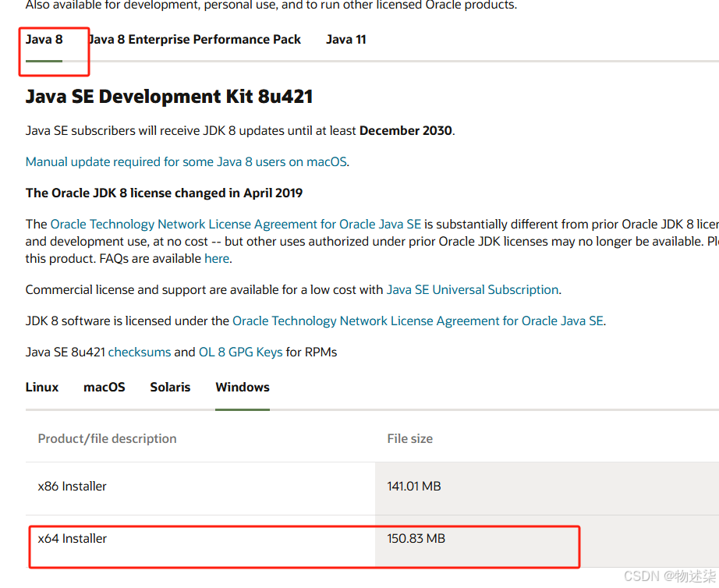Switch to Java 8 Enterprise Performance Pack tab
Screen dimensions: 719x588
(x=194, y=40)
